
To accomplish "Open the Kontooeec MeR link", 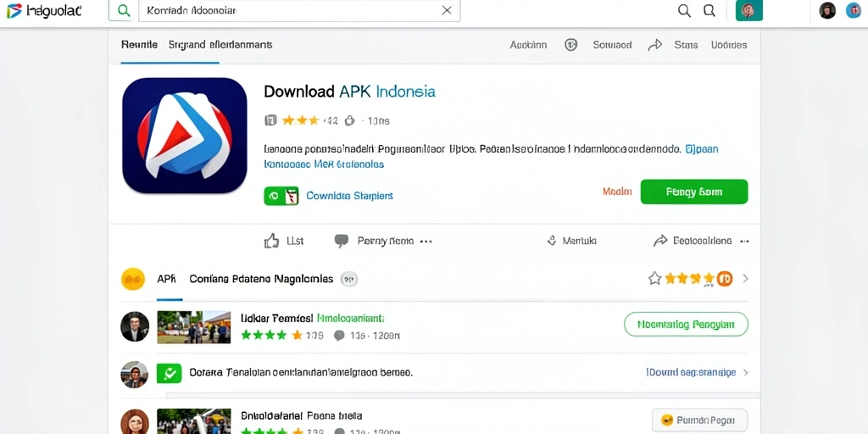I will tap(324, 164).
